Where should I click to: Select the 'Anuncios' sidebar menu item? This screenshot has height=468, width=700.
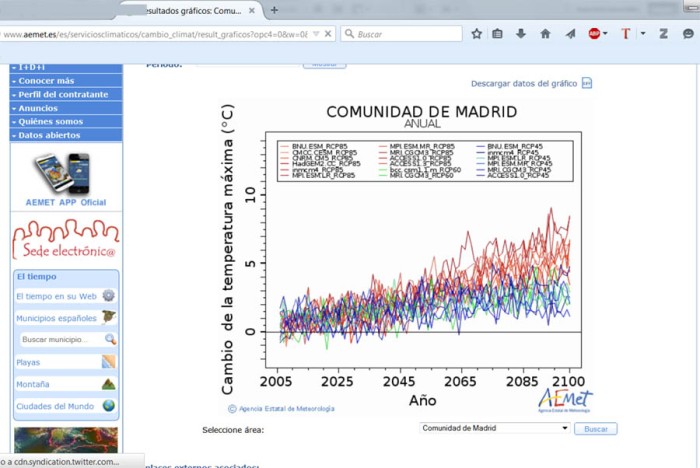click(66, 108)
